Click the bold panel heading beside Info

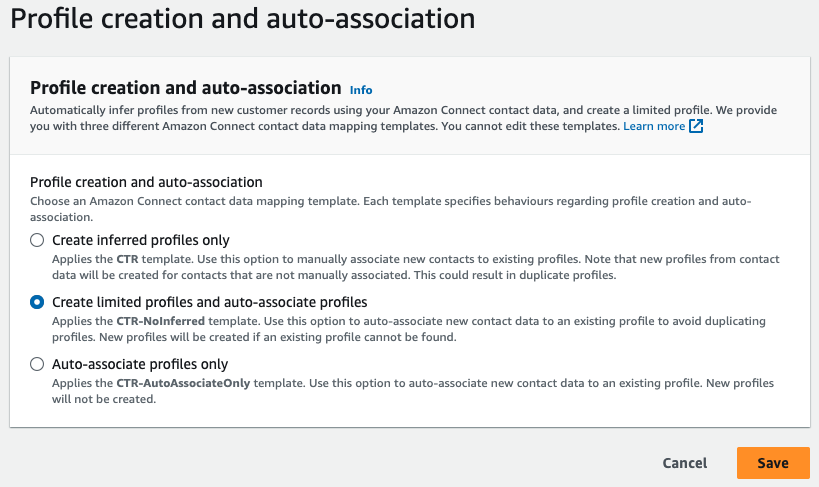tap(186, 88)
